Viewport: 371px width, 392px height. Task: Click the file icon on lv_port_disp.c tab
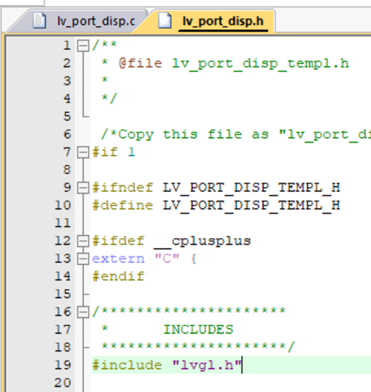coord(39,21)
